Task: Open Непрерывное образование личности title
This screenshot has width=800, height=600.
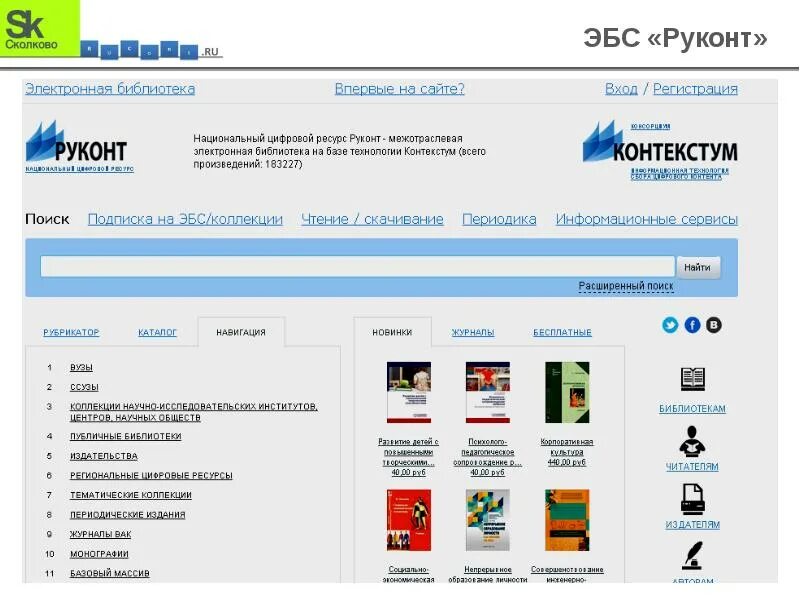Action: click(487, 574)
